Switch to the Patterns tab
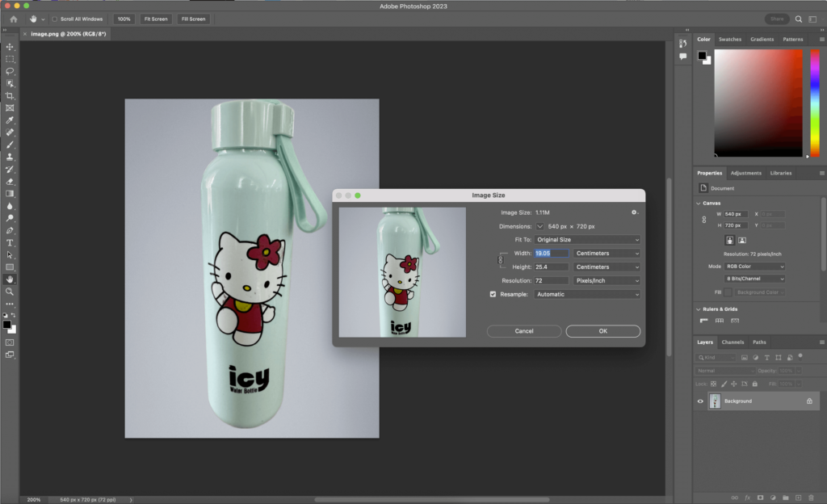The width and height of the screenshot is (827, 504). click(793, 39)
